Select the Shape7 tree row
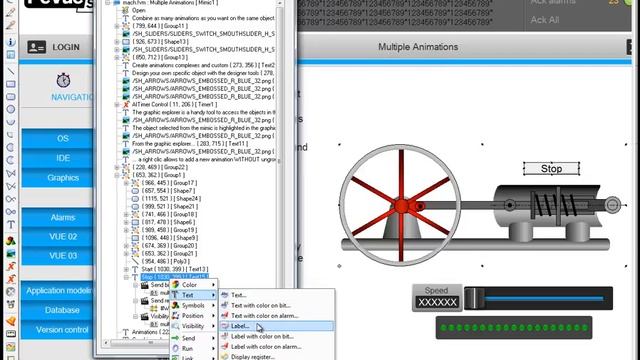Viewport: 640px width, 360px height. click(x=163, y=191)
